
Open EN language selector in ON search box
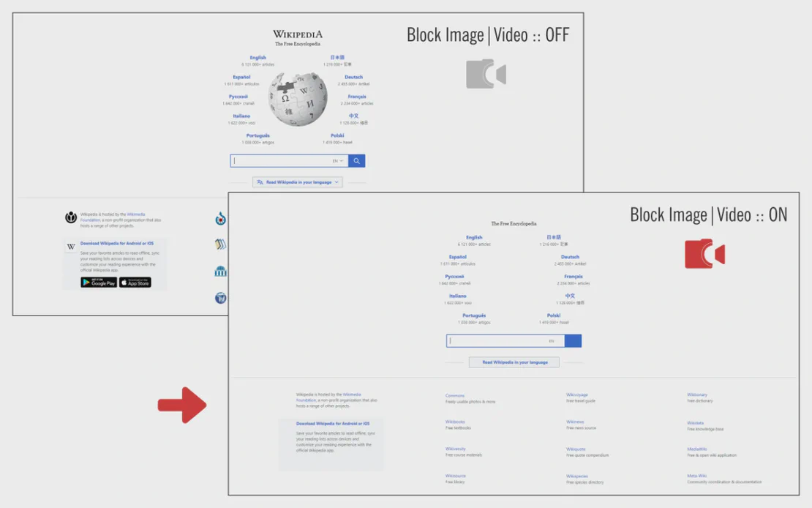pyautogui.click(x=552, y=341)
